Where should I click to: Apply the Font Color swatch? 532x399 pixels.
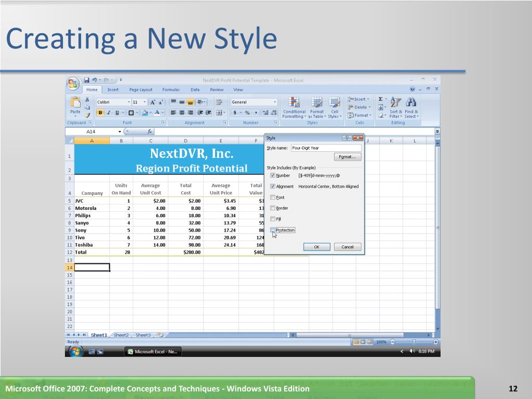coord(157,113)
